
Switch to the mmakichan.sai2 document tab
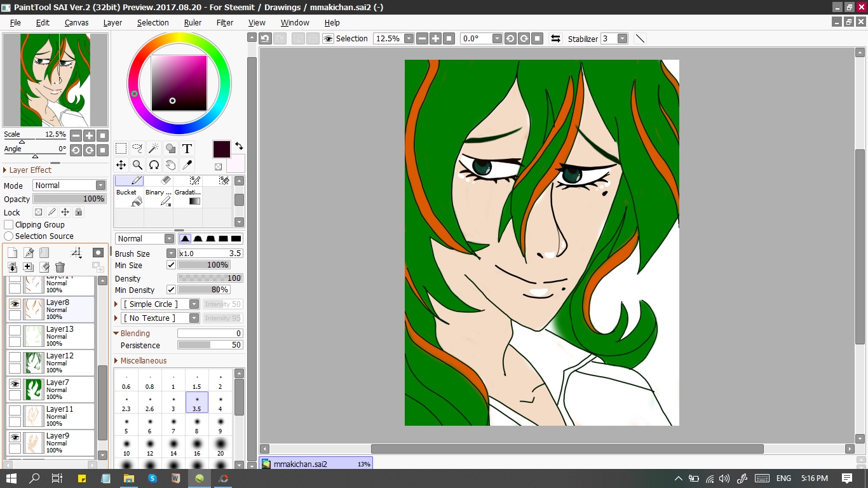click(x=316, y=464)
